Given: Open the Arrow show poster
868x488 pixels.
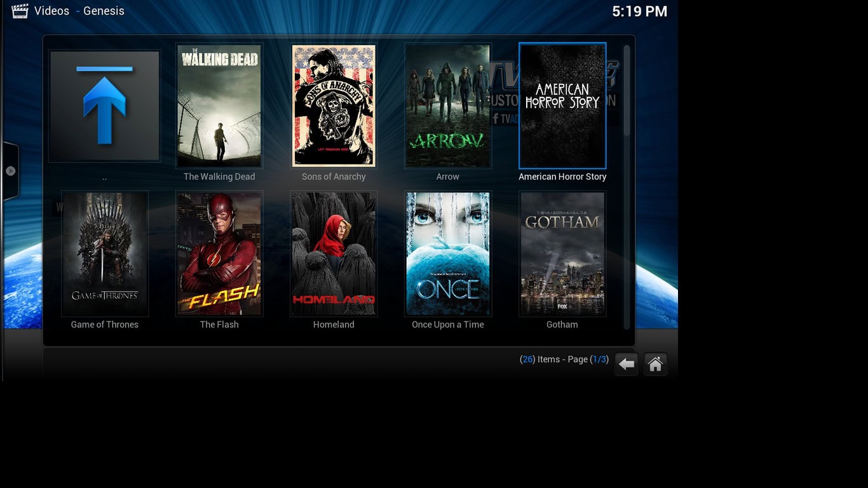Looking at the screenshot, I should [x=448, y=105].
